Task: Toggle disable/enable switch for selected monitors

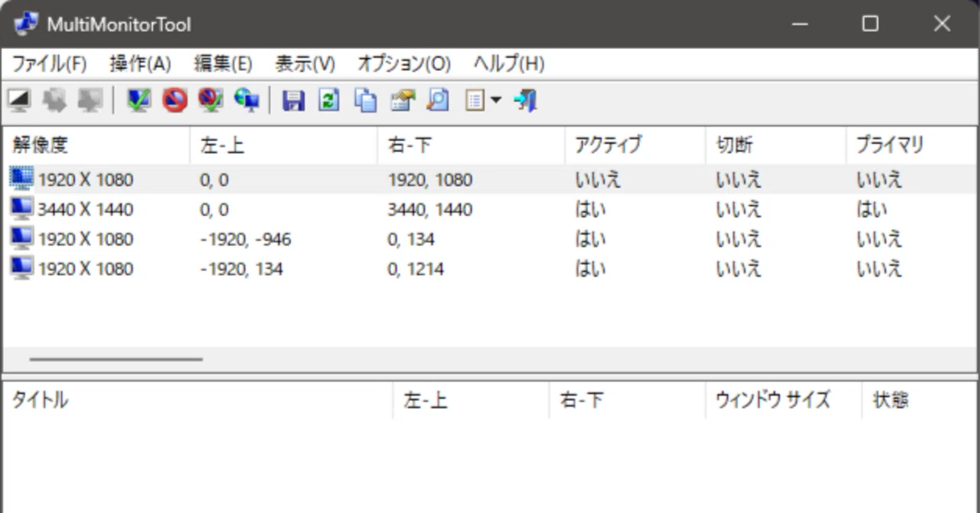Action: pyautogui.click(x=211, y=100)
